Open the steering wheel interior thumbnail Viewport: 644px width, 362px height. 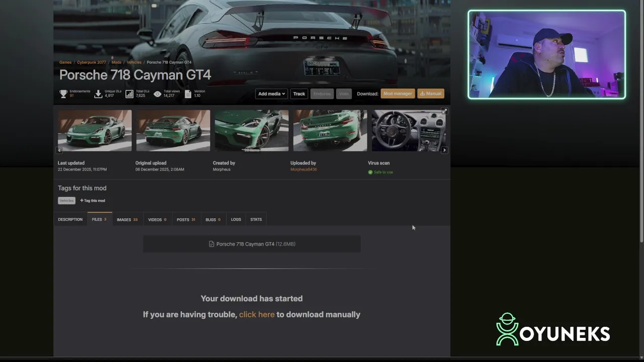[409, 130]
